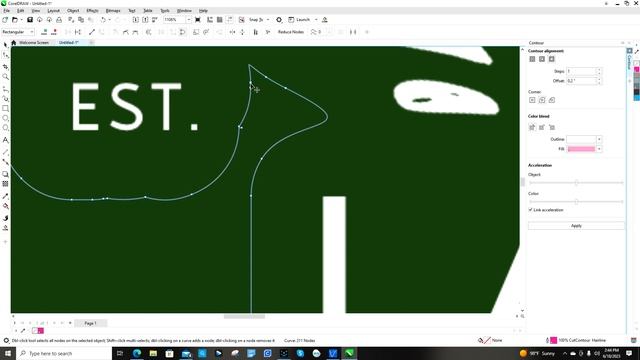Select the Crop tool in the toolbox

[5, 66]
